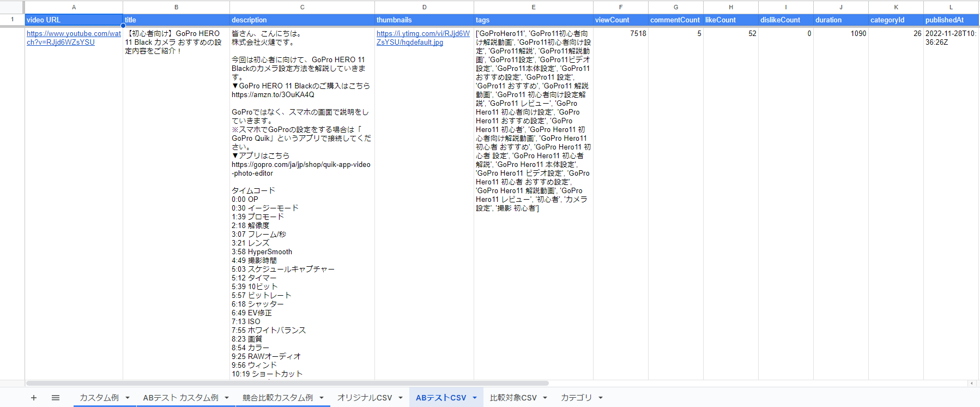Viewport: 980px width, 407px height.
Task: Open dropdown arrow of オリジナルCSV tab
Action: [x=401, y=398]
